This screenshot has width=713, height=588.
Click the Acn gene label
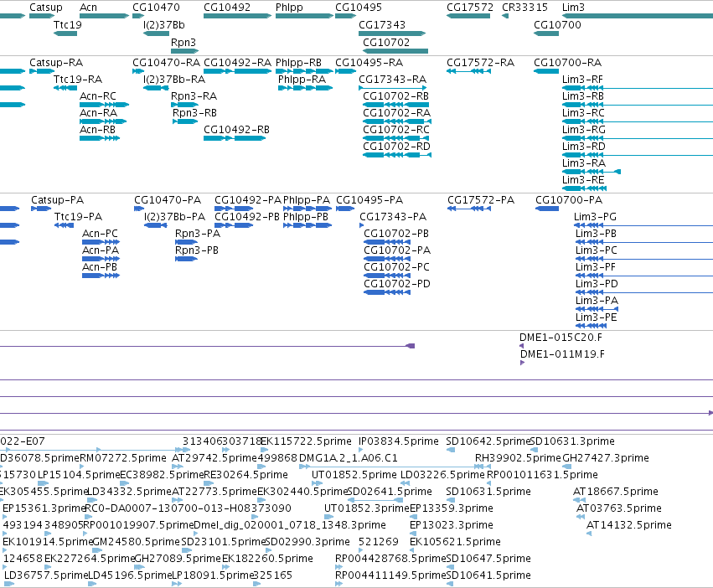coord(88,8)
